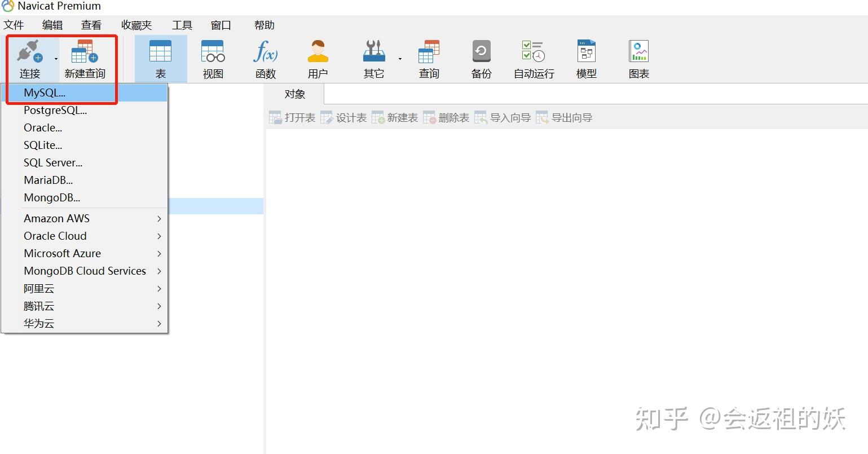
Task: Choose SQL Server... connection type
Action: coord(85,163)
